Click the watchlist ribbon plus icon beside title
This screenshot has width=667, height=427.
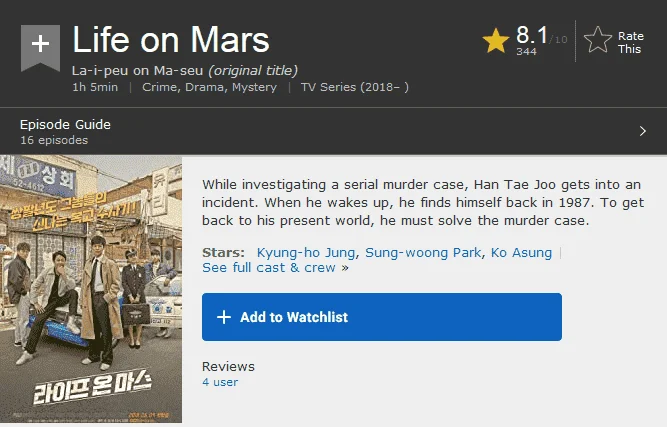40,48
